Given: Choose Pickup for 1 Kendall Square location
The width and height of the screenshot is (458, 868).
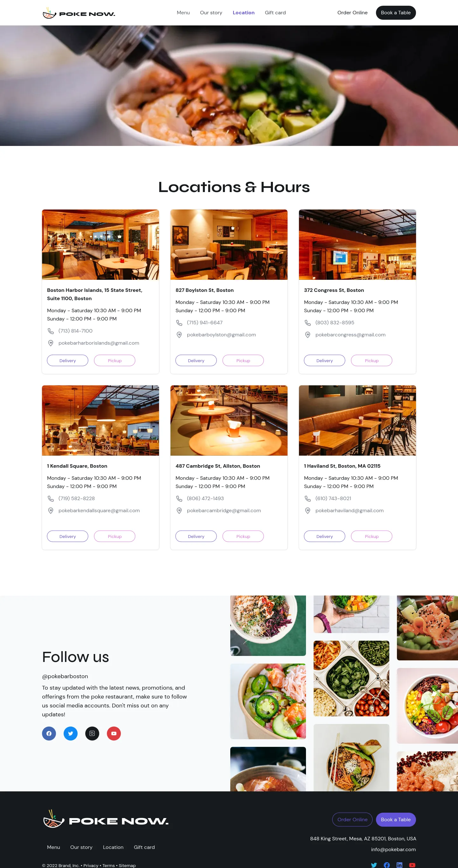Looking at the screenshot, I should 114,536.
